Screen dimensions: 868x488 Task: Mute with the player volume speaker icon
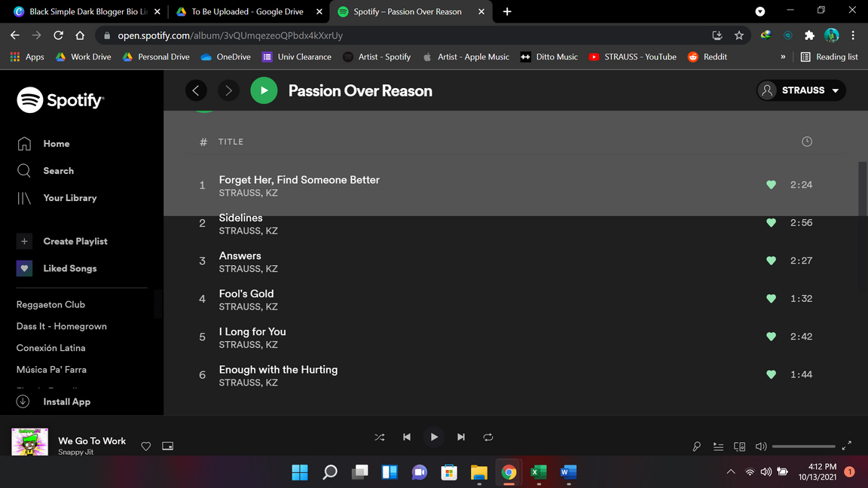(761, 447)
